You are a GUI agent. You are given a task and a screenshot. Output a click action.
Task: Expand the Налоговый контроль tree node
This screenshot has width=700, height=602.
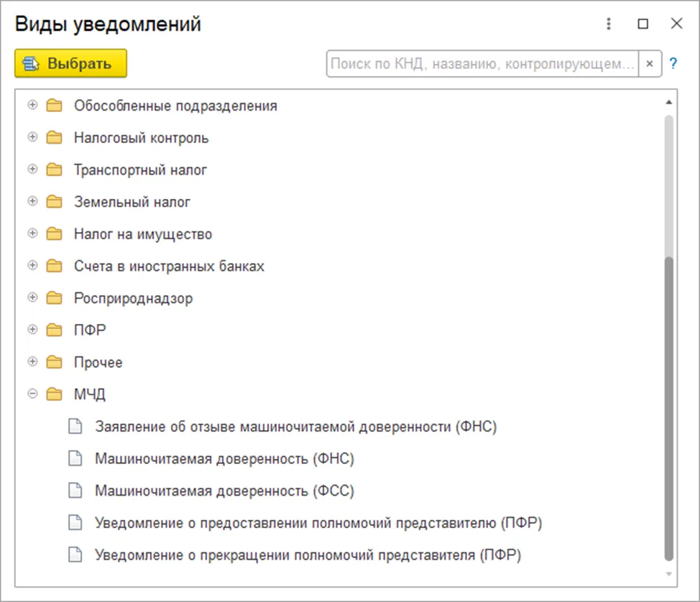(32, 138)
